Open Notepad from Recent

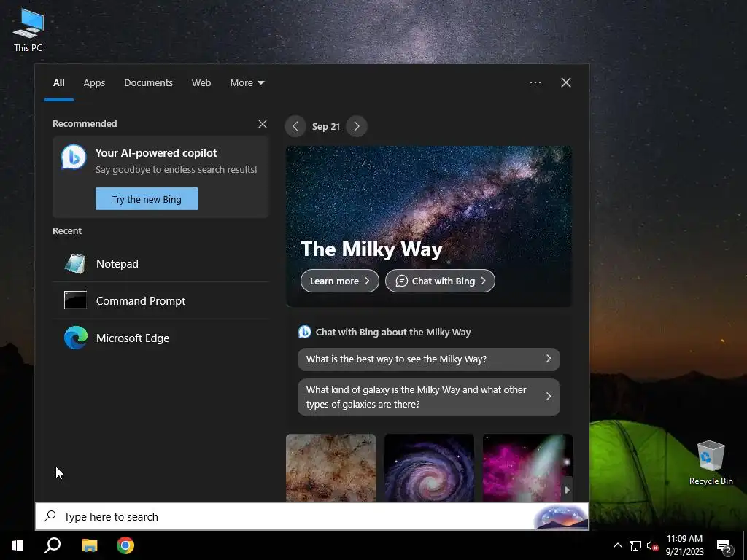click(161, 264)
